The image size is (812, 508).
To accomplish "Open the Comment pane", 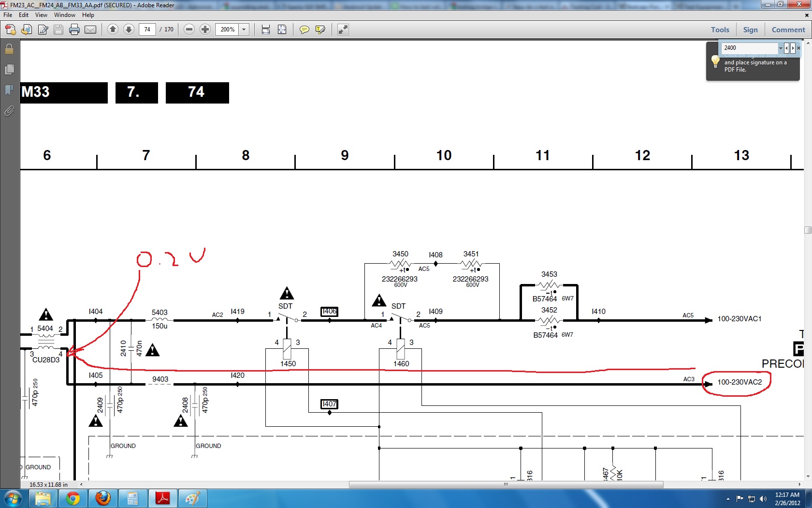I will 788,30.
